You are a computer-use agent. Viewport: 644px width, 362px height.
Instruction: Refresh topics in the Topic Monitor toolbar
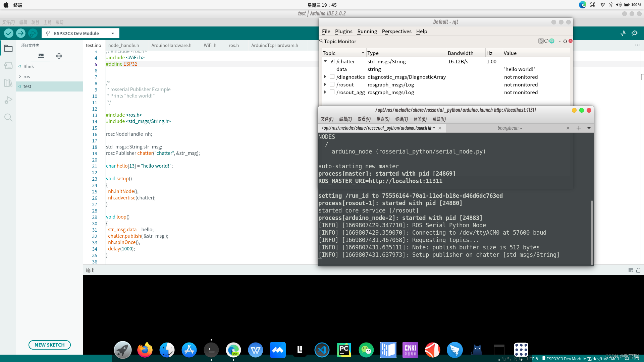click(546, 41)
